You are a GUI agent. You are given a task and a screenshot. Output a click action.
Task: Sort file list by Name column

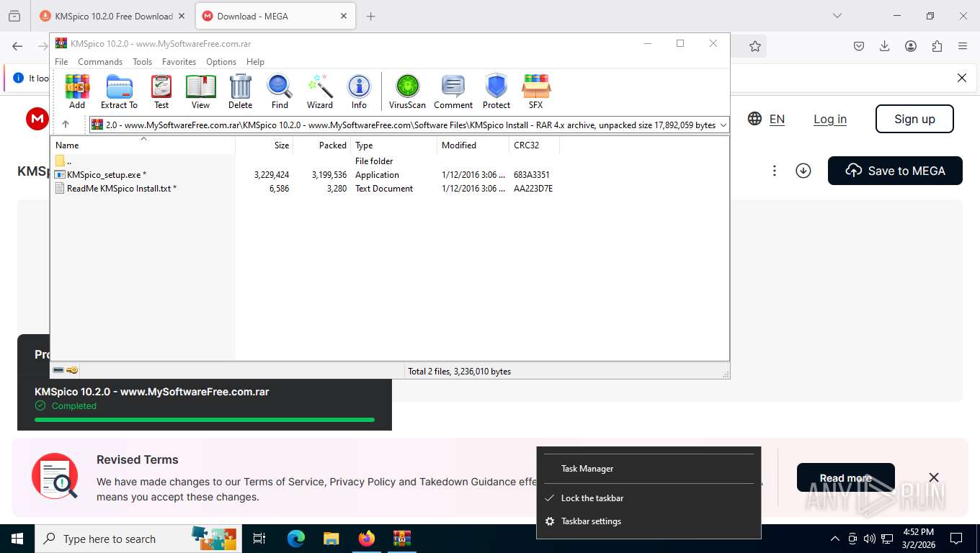[143, 145]
